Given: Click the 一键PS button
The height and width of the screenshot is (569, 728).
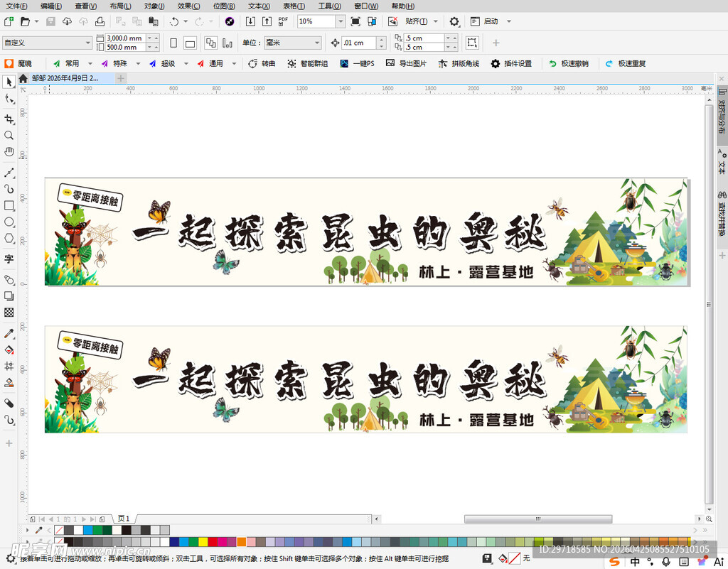Looking at the screenshot, I should 357,63.
